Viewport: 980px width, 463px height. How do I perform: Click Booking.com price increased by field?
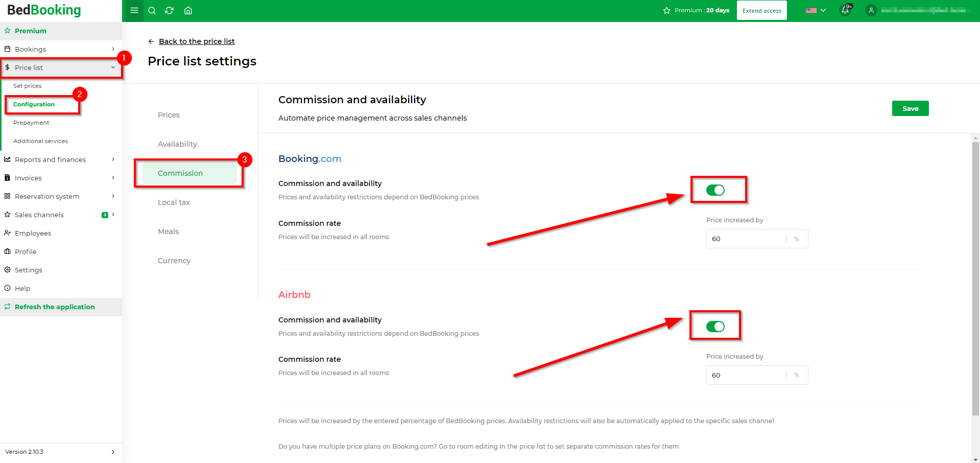[757, 239]
